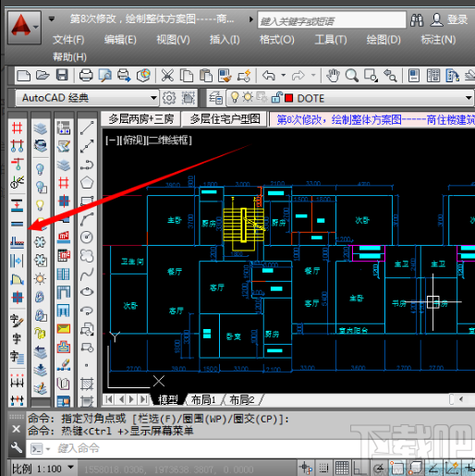This screenshot has width=475, height=476.
Task: Open the 绘图(D) menu
Action: [384, 40]
